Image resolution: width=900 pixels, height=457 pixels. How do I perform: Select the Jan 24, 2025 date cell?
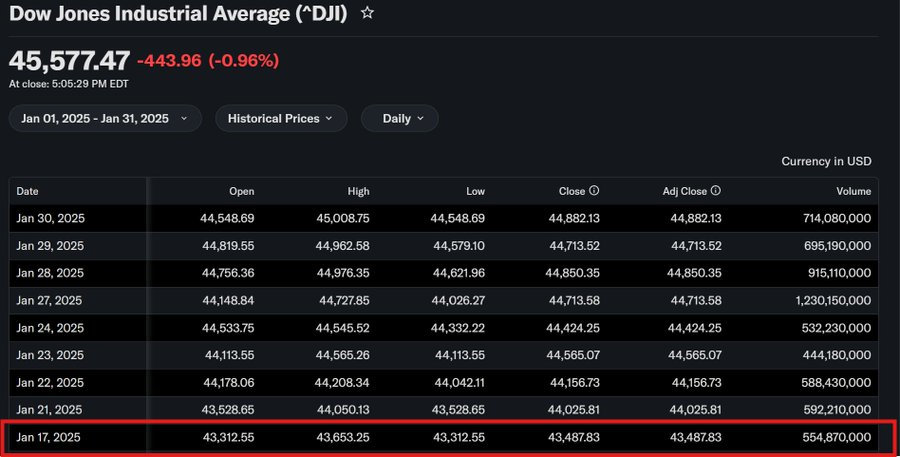tap(50, 328)
